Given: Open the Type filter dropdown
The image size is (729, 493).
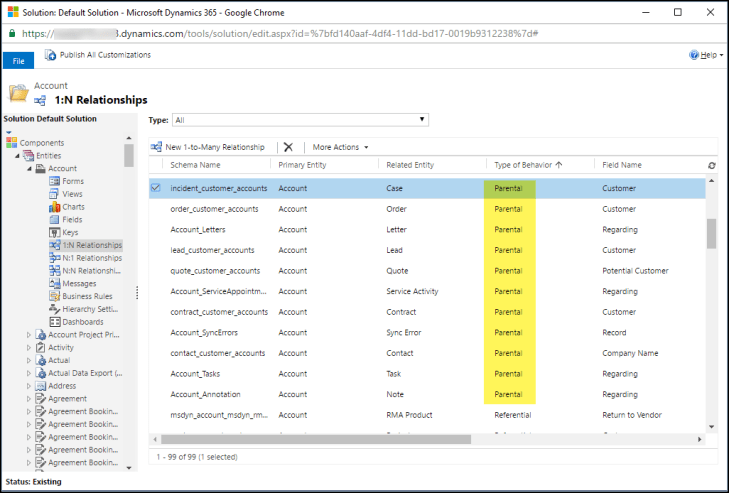Looking at the screenshot, I should [x=300, y=119].
